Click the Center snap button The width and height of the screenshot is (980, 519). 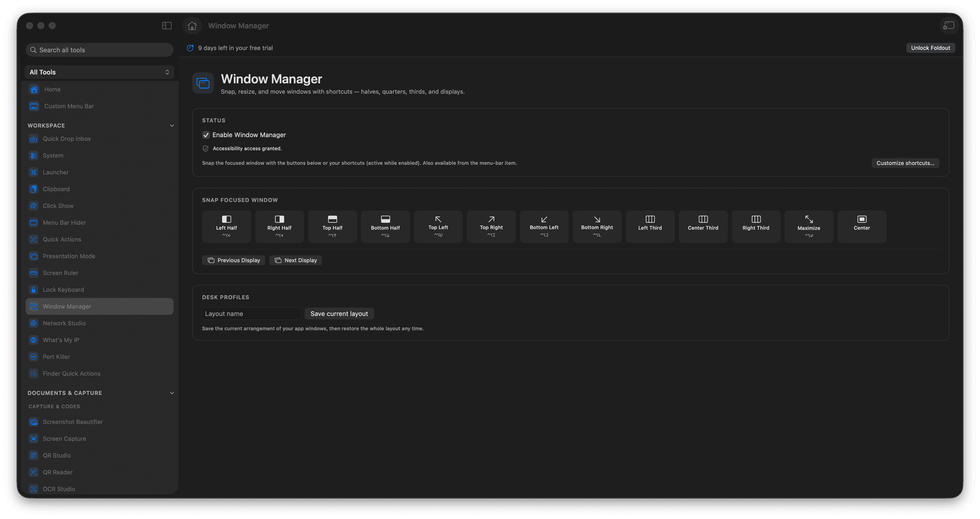coord(862,226)
